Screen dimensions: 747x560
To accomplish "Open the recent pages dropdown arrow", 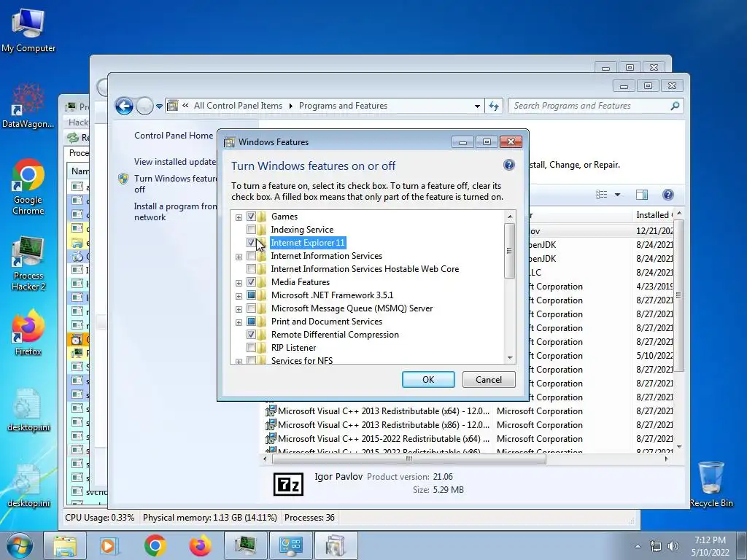I will pyautogui.click(x=158, y=106).
